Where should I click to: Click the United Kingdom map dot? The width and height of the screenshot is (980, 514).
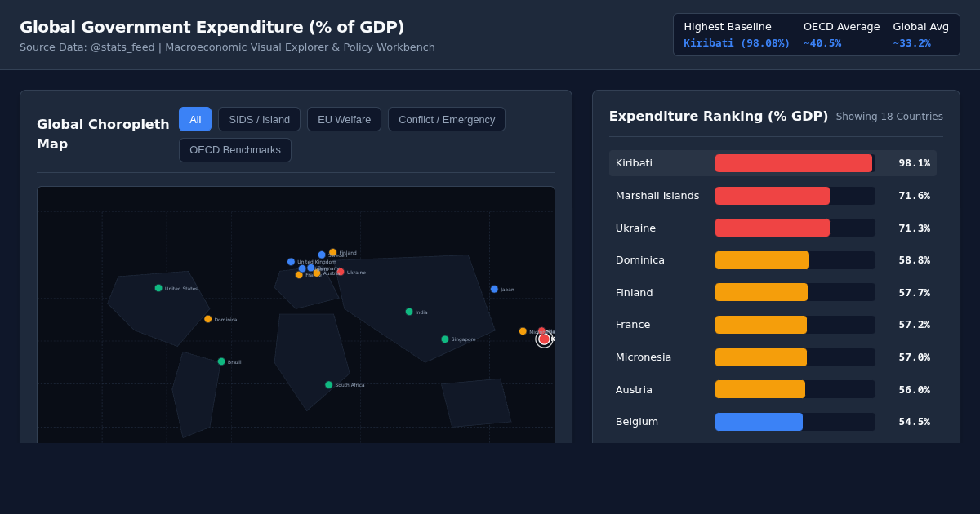coord(291,262)
